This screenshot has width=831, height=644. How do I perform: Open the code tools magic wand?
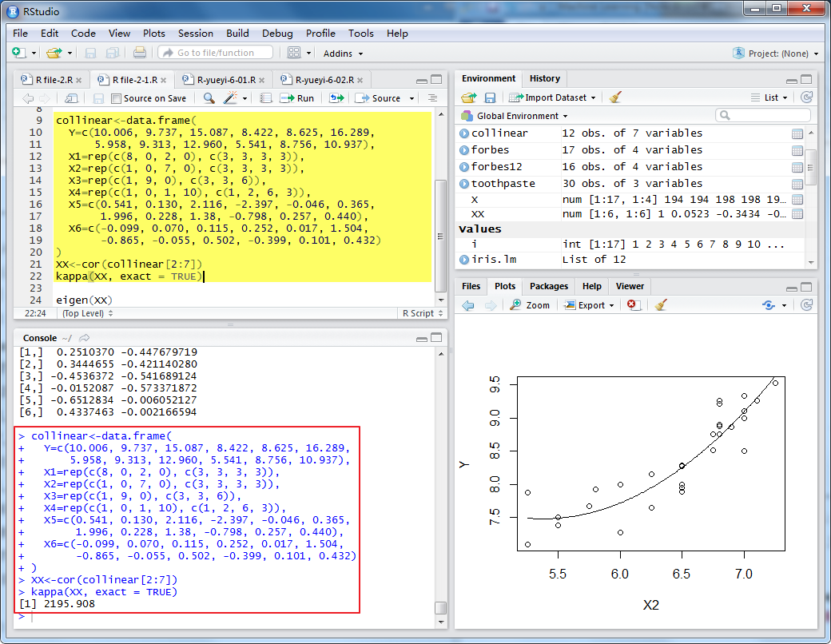coord(231,97)
